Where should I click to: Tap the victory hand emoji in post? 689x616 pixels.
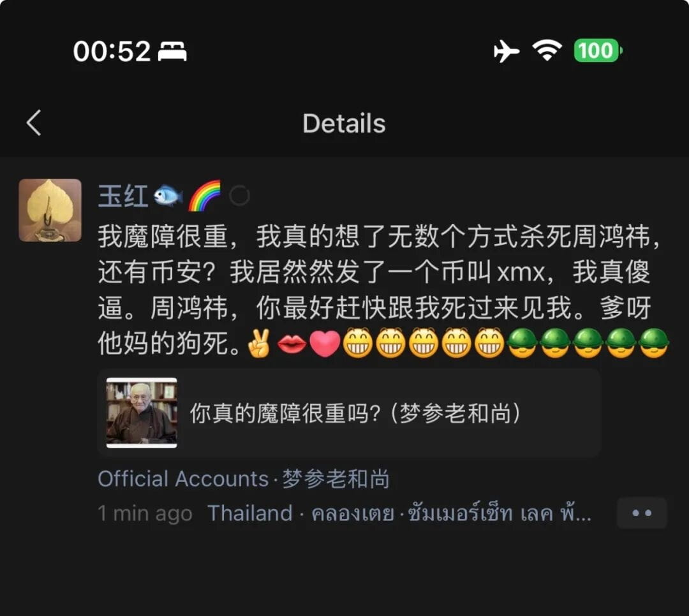click(x=259, y=343)
